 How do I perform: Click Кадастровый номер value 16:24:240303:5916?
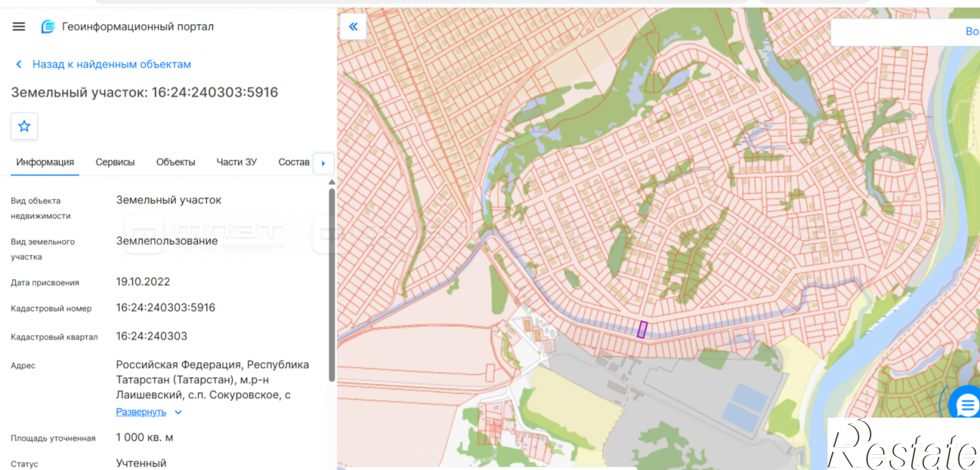click(x=166, y=307)
